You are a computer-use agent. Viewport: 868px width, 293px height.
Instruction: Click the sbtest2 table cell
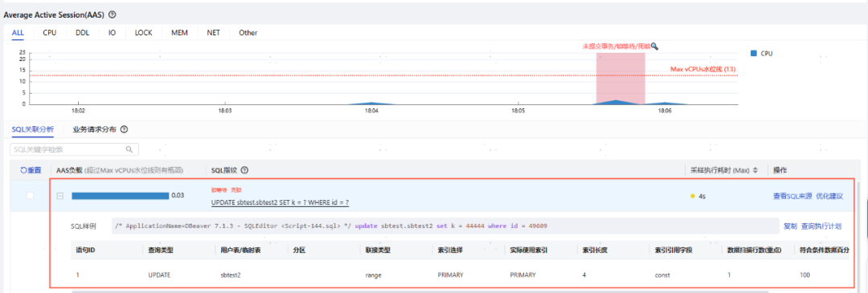click(231, 275)
